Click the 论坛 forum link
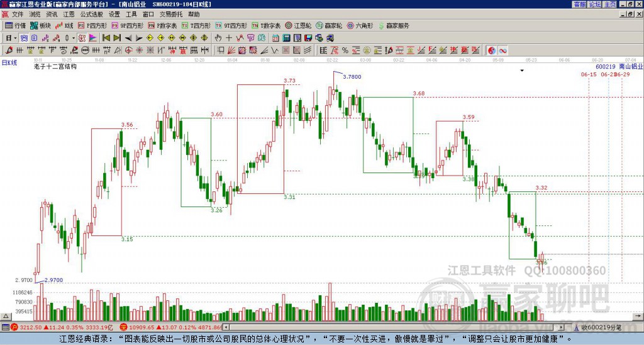Viewport: 644px width, 345px height. tap(595, 4)
